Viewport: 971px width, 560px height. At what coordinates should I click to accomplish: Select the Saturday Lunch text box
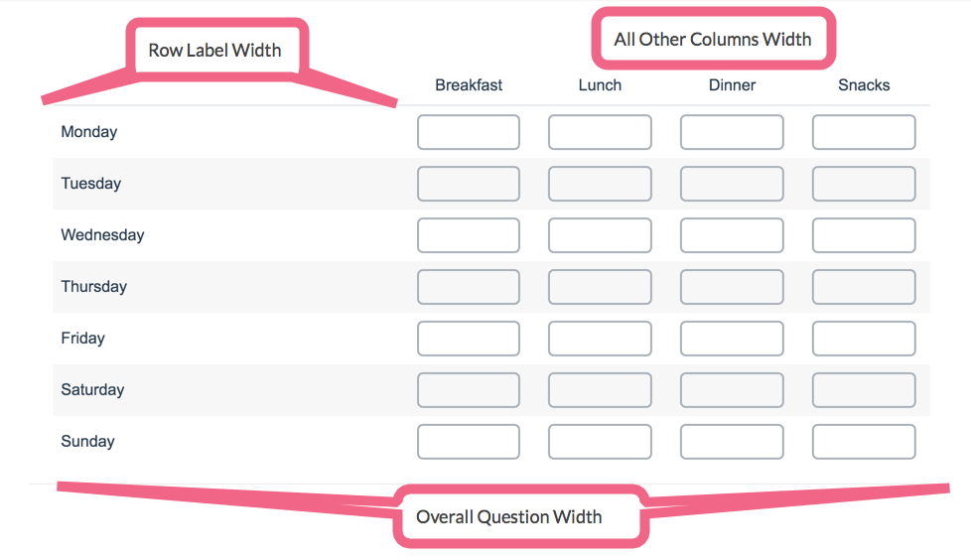(x=600, y=390)
